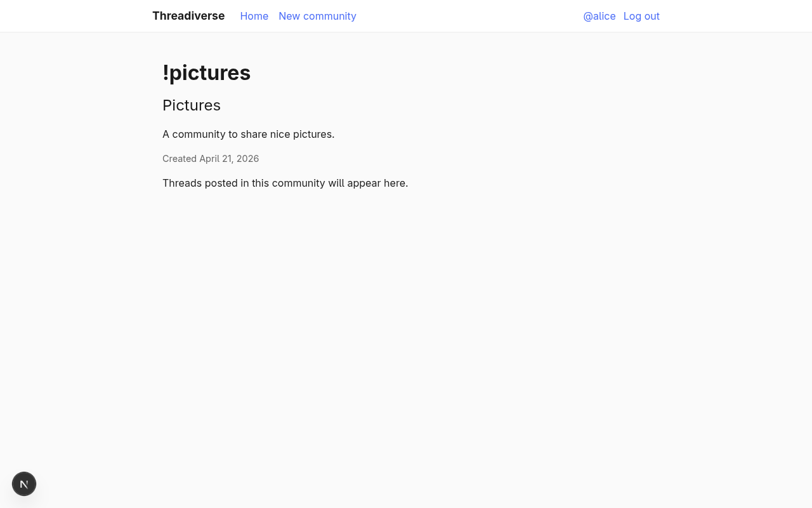Click the Home navigation item
The image size is (812, 508).
pos(254,15)
